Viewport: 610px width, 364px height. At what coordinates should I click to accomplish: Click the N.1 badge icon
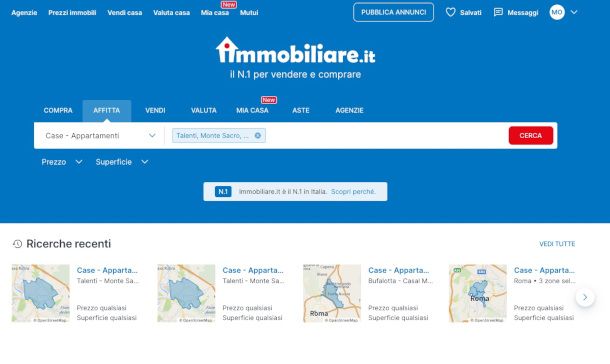click(223, 192)
